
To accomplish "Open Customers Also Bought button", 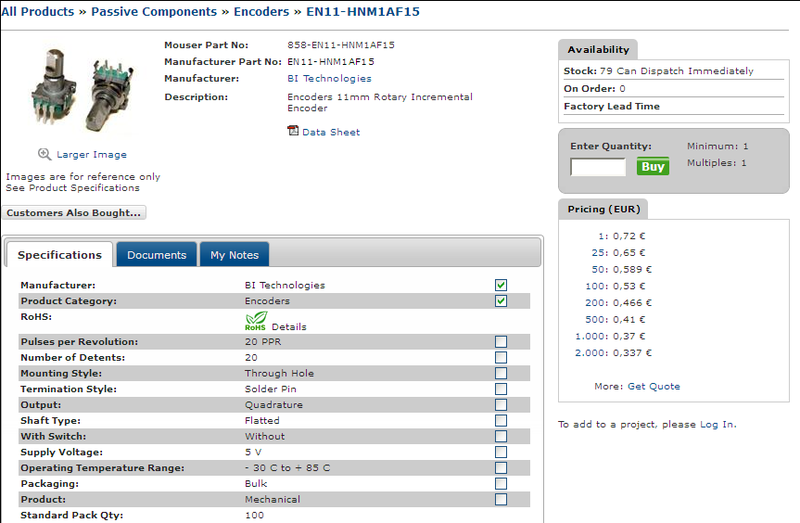I will [x=73, y=213].
